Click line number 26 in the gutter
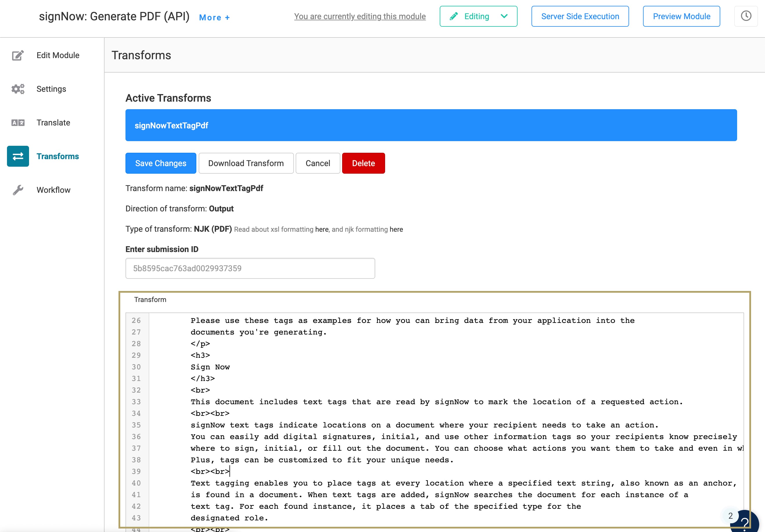Image resolution: width=765 pixels, height=532 pixels. click(136, 321)
